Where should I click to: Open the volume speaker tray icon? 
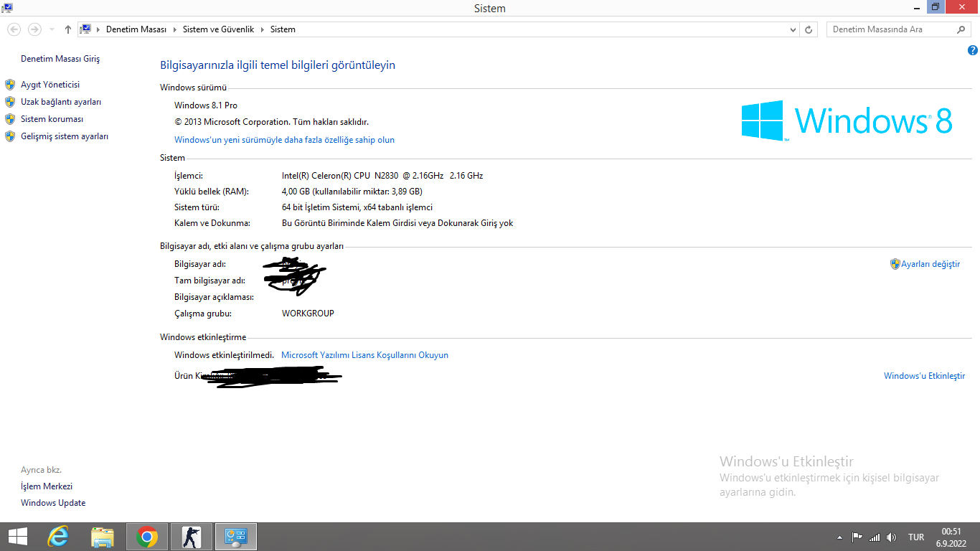[891, 537]
